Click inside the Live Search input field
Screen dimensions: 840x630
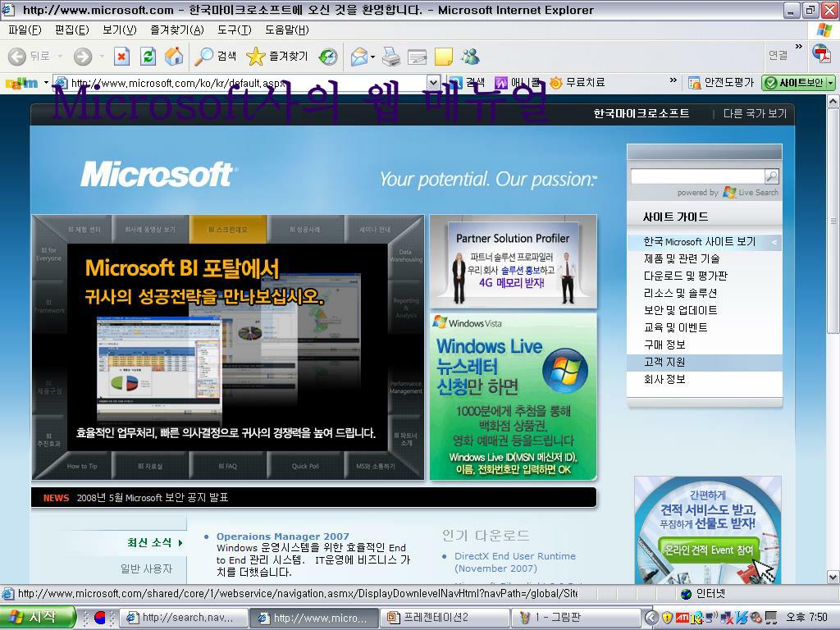[697, 176]
